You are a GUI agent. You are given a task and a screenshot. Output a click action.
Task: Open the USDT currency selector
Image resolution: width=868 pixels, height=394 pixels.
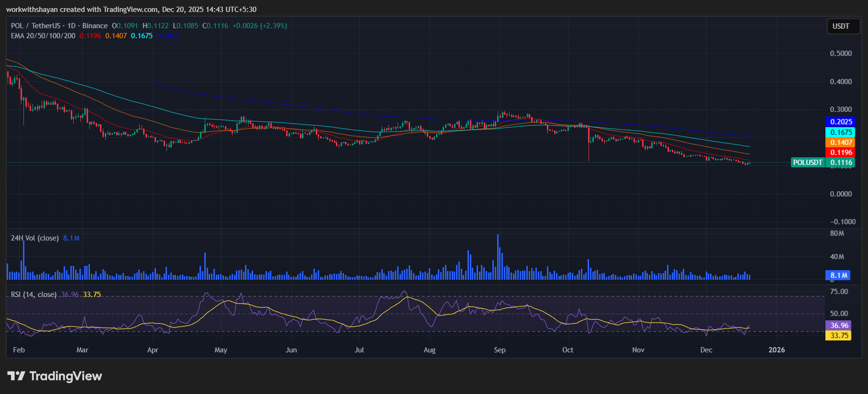click(841, 26)
